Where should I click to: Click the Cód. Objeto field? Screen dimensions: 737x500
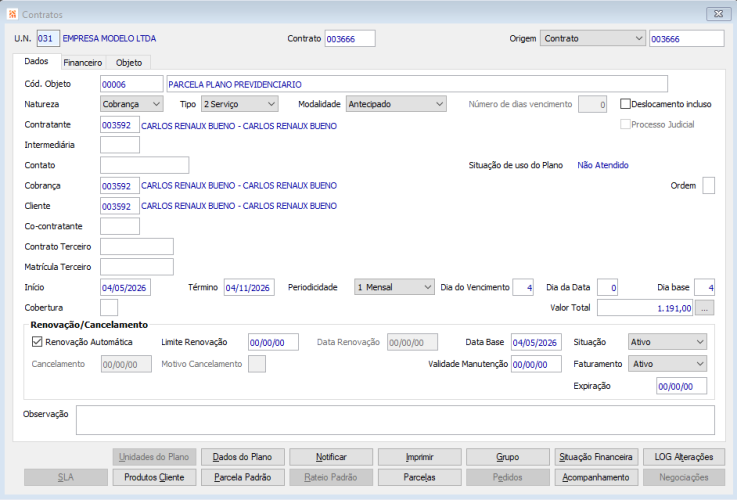click(x=132, y=84)
